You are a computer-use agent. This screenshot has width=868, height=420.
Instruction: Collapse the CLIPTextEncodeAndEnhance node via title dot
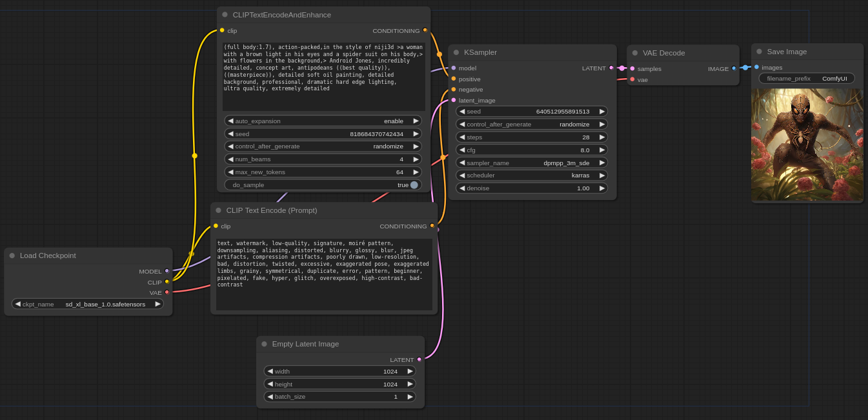[225, 15]
